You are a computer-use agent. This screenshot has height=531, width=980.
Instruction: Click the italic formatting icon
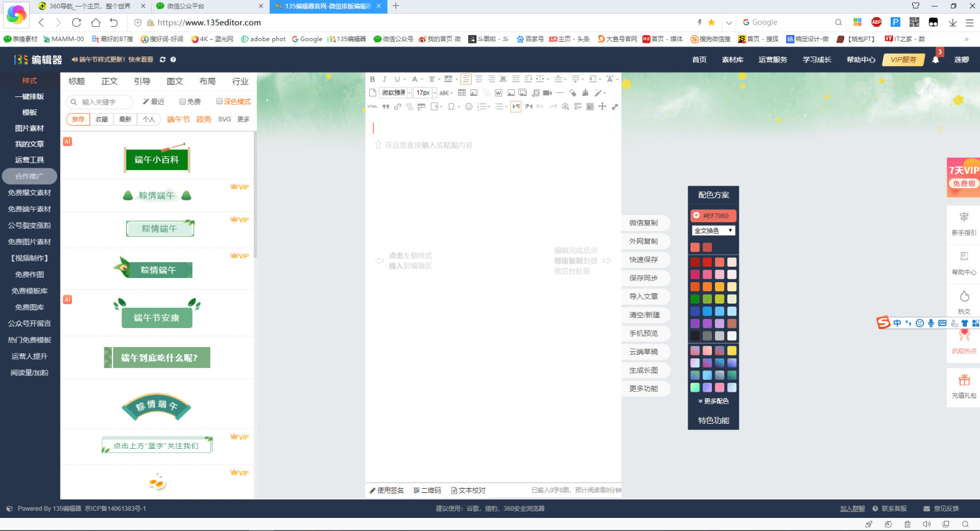(384, 79)
